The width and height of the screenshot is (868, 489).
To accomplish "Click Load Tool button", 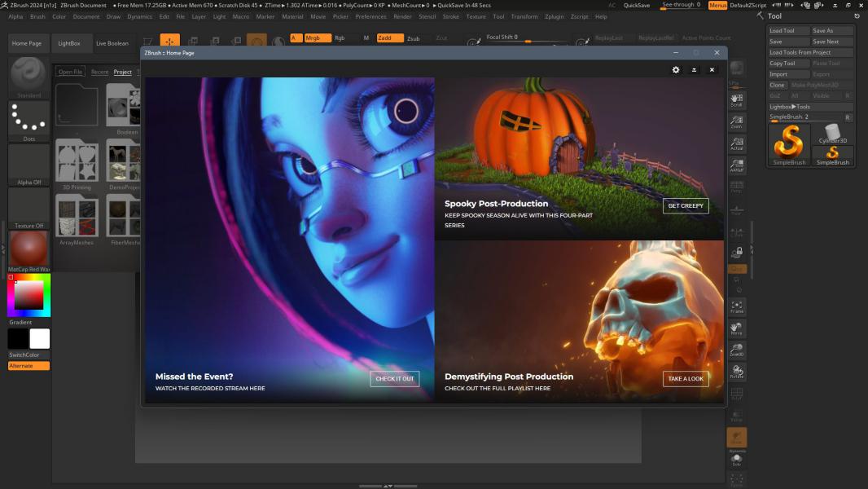I will pyautogui.click(x=788, y=30).
